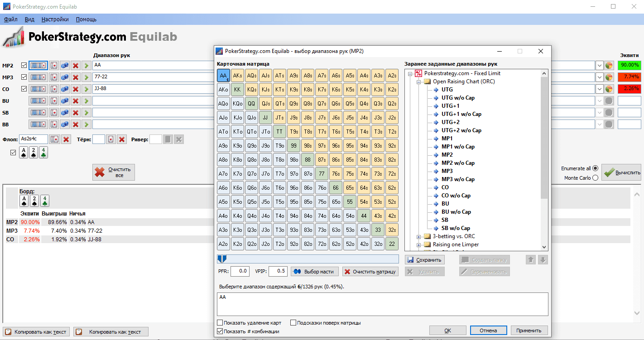Collapse Pokerstrategy.com - Fixed Limit tree node
Image resolution: width=644 pixels, height=340 pixels.
tap(410, 73)
